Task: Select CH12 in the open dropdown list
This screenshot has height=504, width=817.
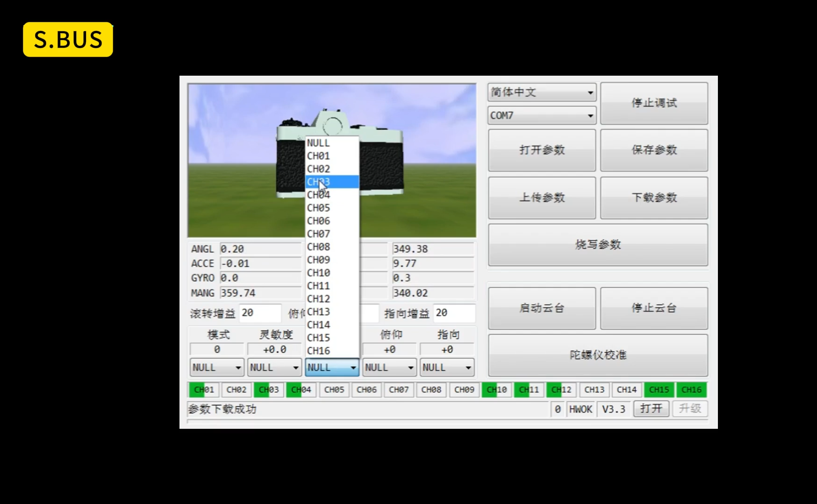Action: [332, 299]
